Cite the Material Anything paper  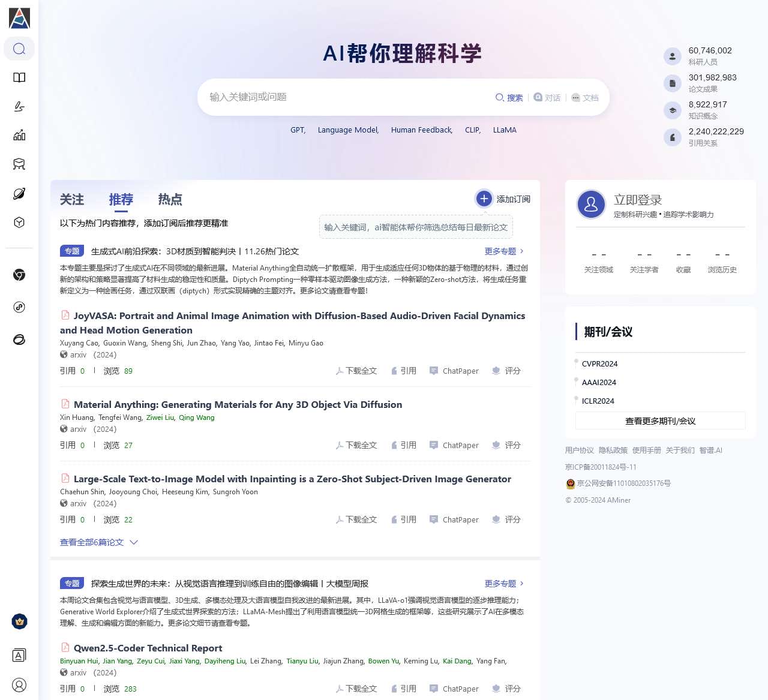[x=404, y=445]
